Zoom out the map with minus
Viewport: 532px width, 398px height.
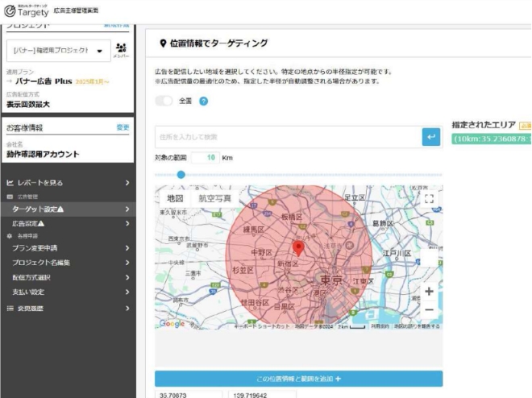pyautogui.click(x=429, y=309)
